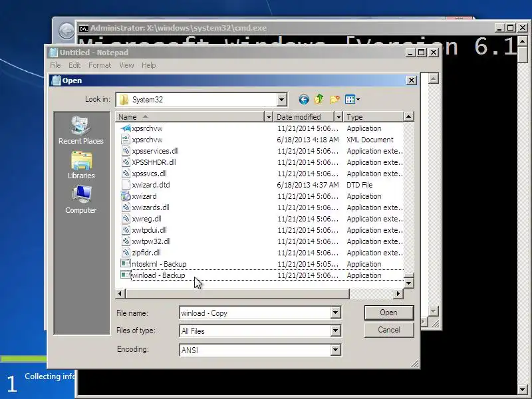This screenshot has width=532, height=399.
Task: Select the xpsrchvw Application file icon
Action: pos(126,128)
